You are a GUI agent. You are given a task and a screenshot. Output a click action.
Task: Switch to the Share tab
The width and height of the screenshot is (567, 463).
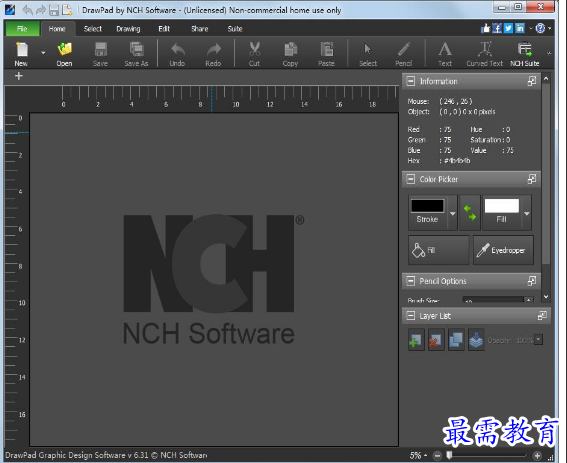click(x=200, y=29)
